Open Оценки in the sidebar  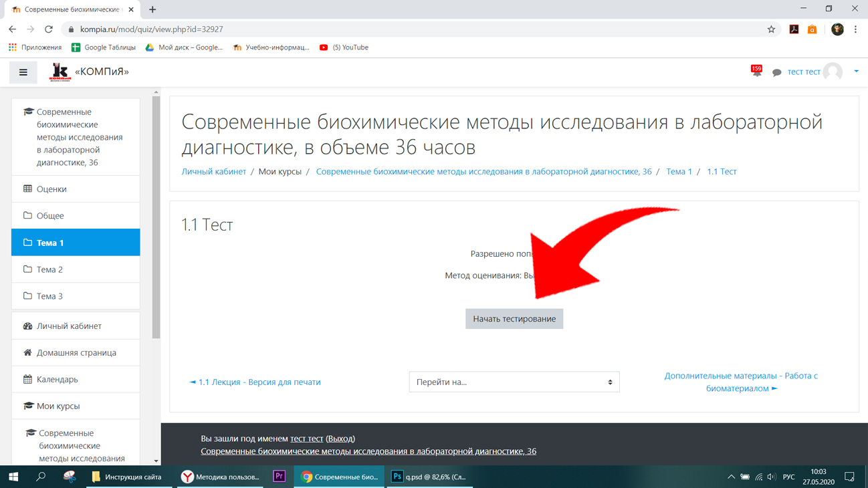(76, 189)
